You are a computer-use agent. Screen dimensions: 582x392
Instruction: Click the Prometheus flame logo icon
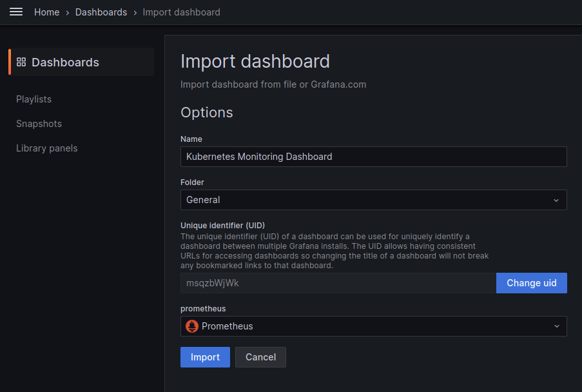click(192, 326)
